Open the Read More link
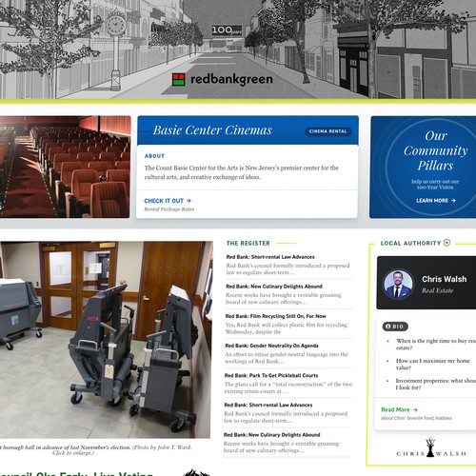Image resolution: width=476 pixels, height=476 pixels. coord(400,409)
